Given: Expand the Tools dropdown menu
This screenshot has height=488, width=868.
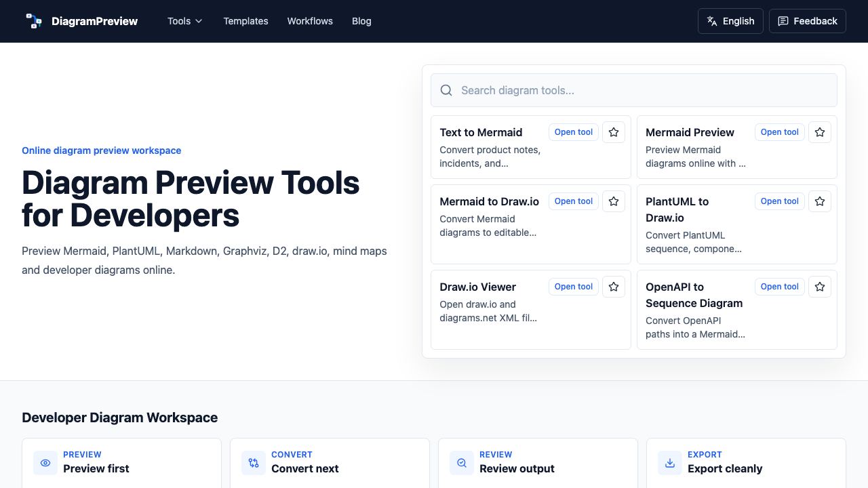Looking at the screenshot, I should pos(185,21).
